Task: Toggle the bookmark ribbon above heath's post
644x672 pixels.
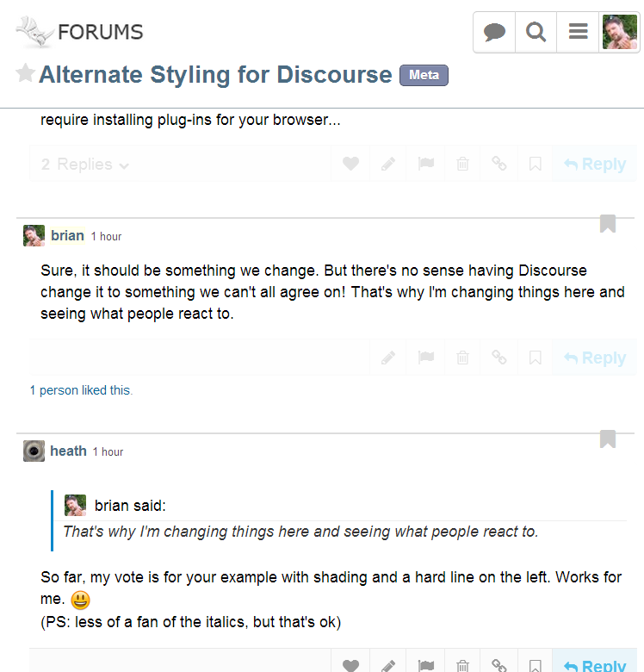Action: [x=608, y=439]
